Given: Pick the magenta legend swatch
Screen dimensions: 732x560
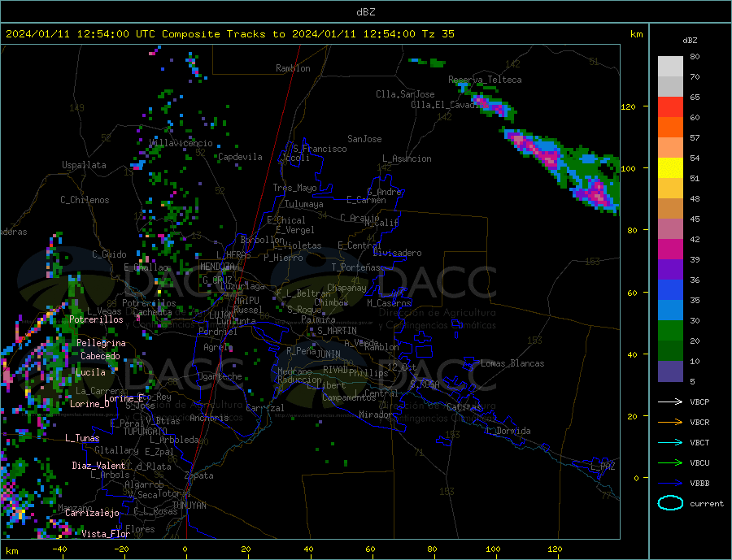Looking at the screenshot, I should point(670,250).
